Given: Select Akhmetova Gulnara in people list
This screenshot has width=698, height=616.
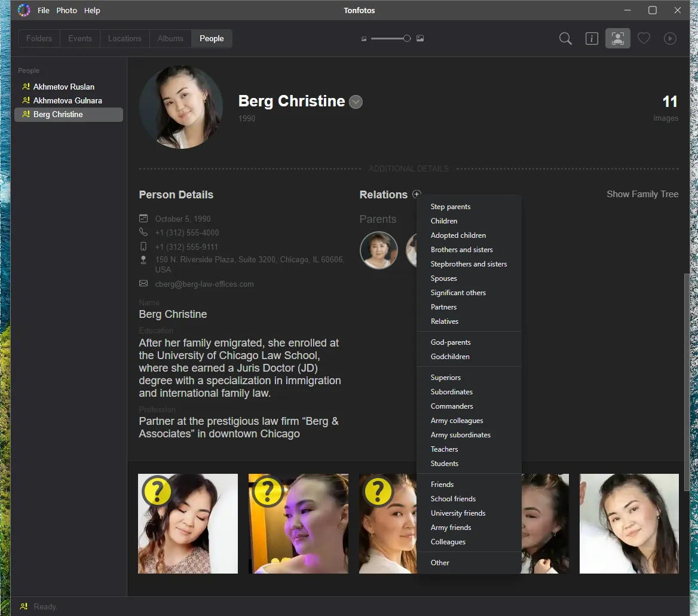Looking at the screenshot, I should 69,100.
